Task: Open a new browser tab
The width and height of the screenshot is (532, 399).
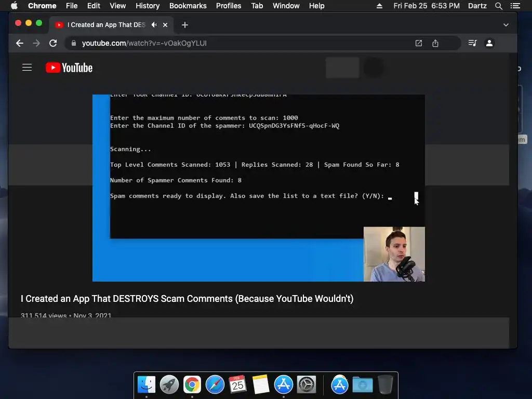Action: (x=184, y=25)
